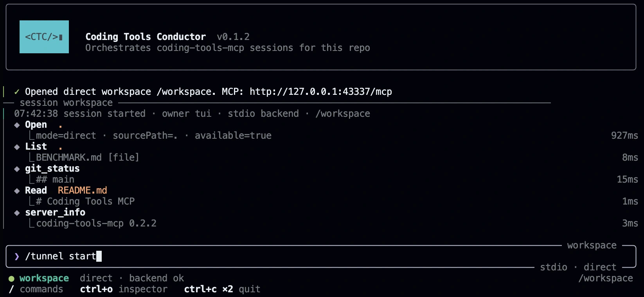Select the workspace label in status bar
This screenshot has width=644, height=297.
pos(44,278)
